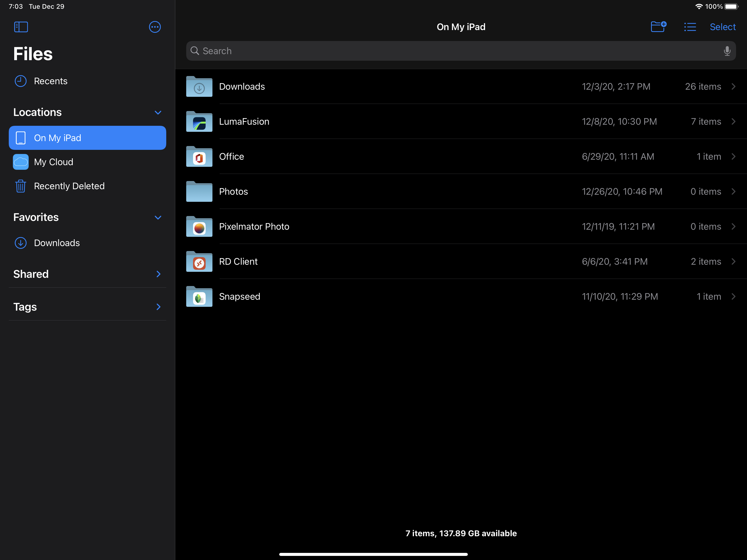Click date "11/10/20, 11:29 PM"
This screenshot has height=560, width=747.
[620, 297]
